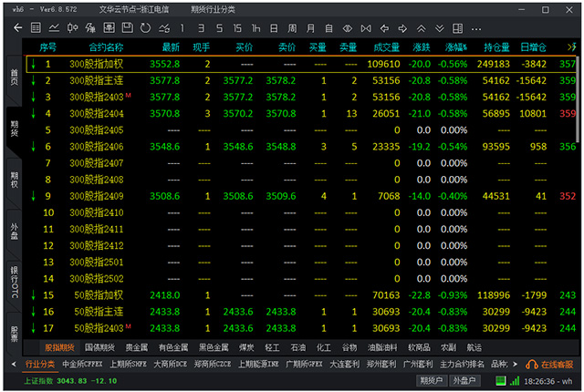
Task: Select the 300股指2406 contract row
Action: 90,146
